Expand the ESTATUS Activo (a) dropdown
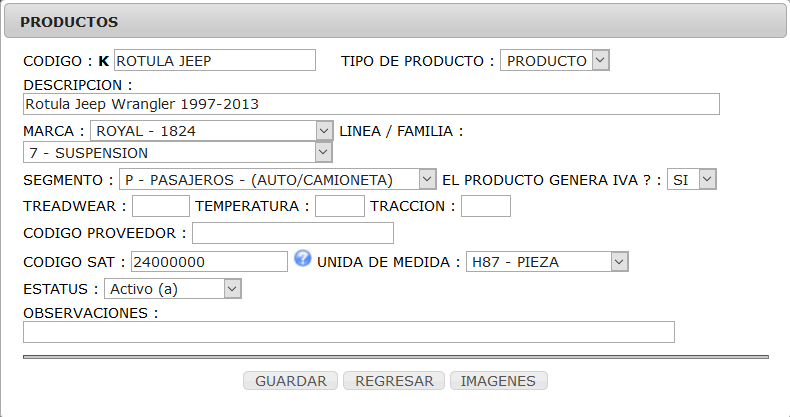This screenshot has height=417, width=790. 173,289
